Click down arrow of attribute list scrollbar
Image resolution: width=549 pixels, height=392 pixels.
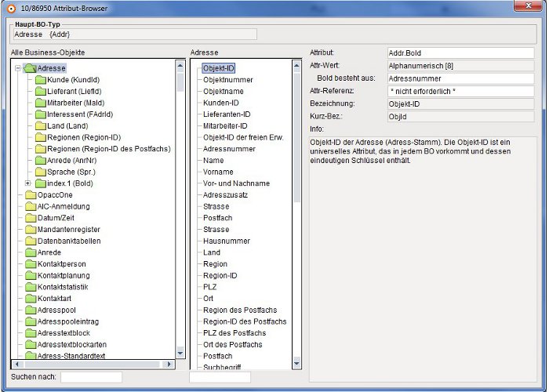click(296, 363)
